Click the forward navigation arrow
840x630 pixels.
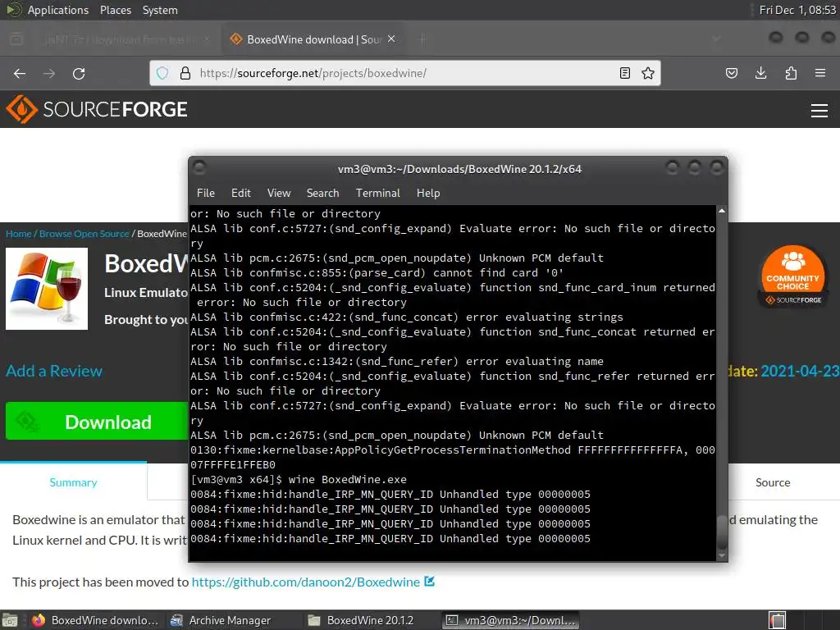(49, 73)
